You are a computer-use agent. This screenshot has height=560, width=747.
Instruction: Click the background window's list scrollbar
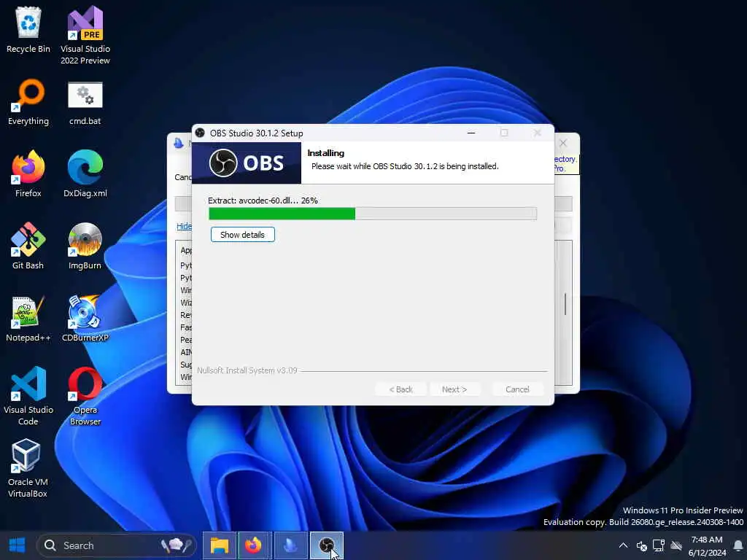[x=565, y=304]
